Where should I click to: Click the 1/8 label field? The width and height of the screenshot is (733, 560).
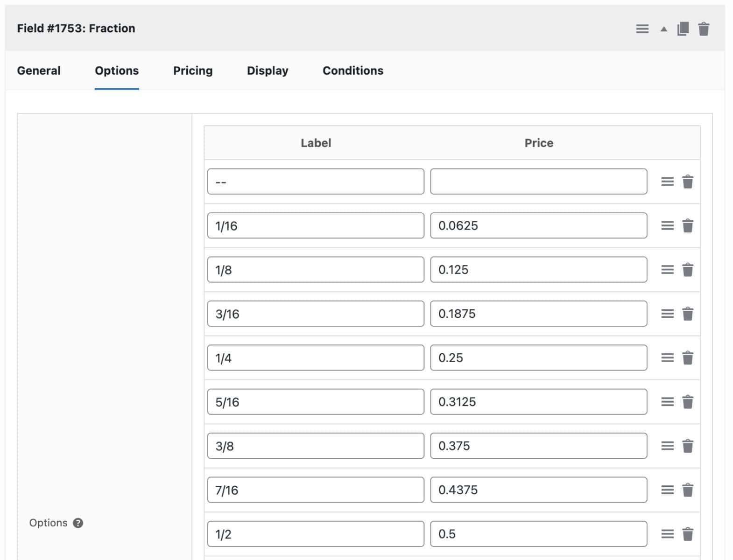[x=316, y=269]
